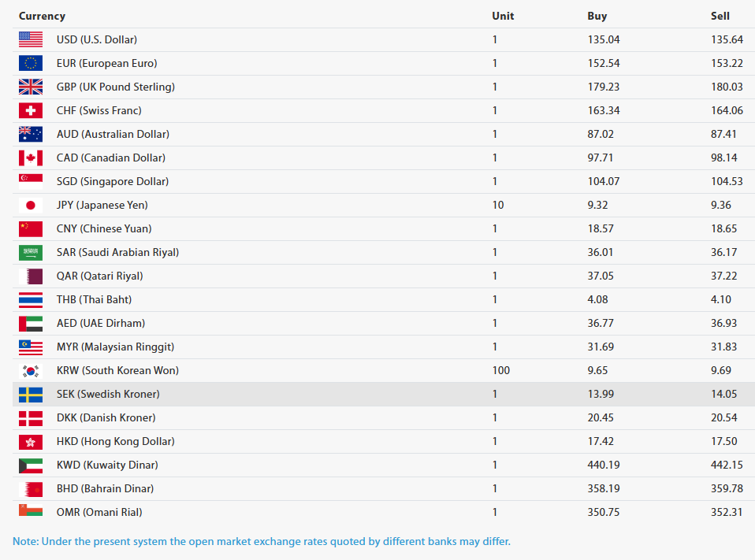Click the European Union flag icon
Image resolution: width=755 pixels, height=560 pixels.
coord(31,63)
